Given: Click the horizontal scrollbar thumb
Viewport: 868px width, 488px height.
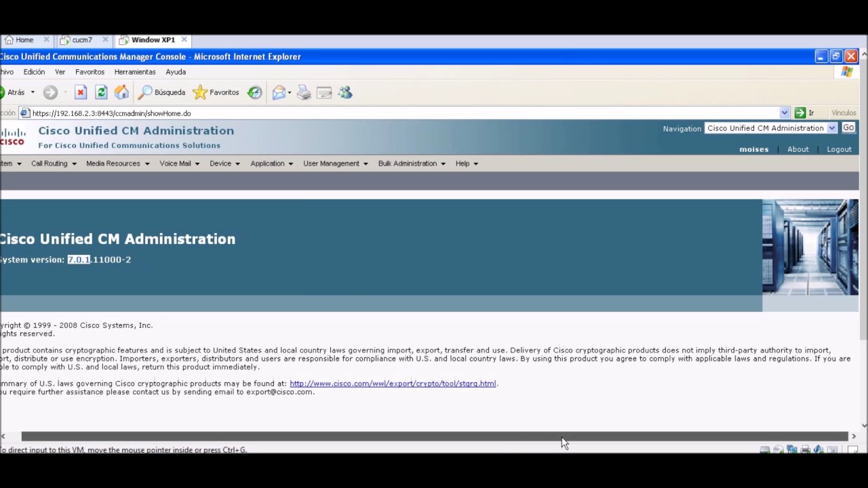Looking at the screenshot, I should (x=435, y=436).
